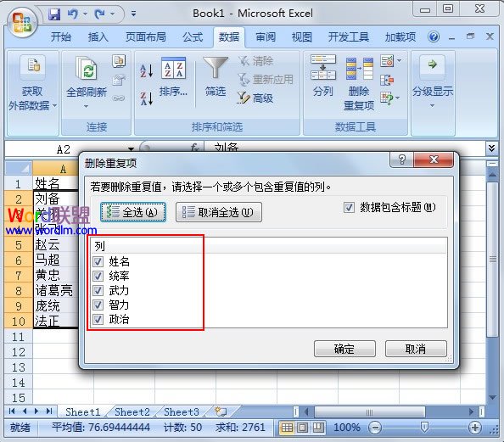
Task: Click Reapply filter (重新应用)
Action: click(266, 80)
